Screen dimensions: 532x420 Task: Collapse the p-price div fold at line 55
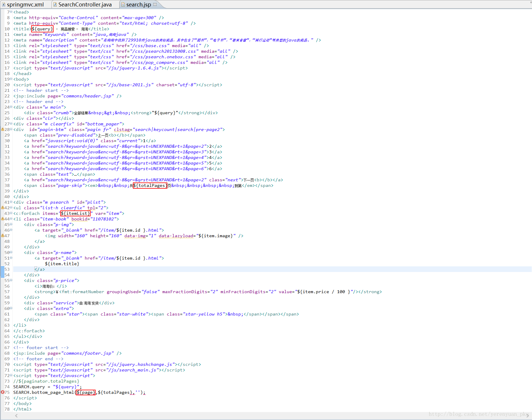[x=11, y=280]
